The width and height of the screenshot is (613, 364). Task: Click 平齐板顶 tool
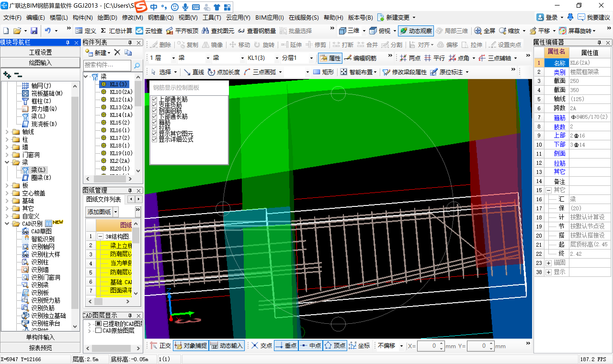(x=182, y=31)
